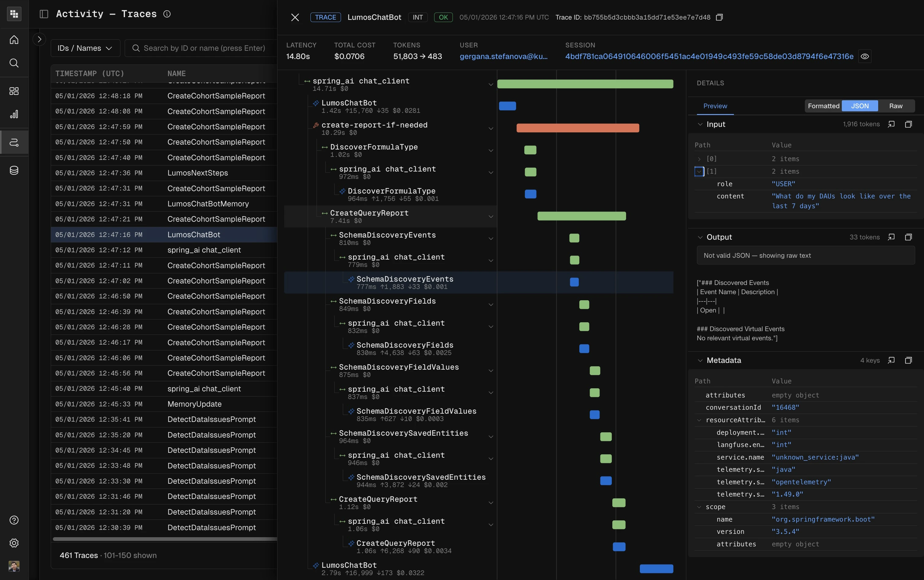The image size is (924, 580).
Task: Open Dashboards grid icon in sidebar
Action: coord(14,91)
